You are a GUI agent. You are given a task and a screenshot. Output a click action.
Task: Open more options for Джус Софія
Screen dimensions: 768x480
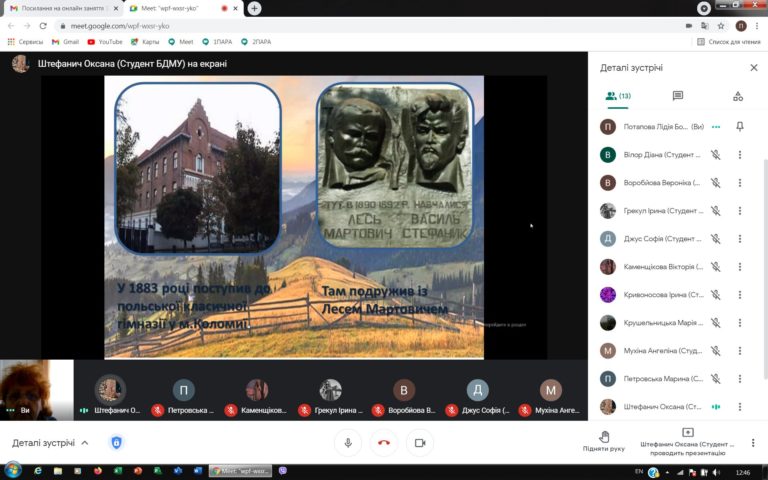[740, 239]
